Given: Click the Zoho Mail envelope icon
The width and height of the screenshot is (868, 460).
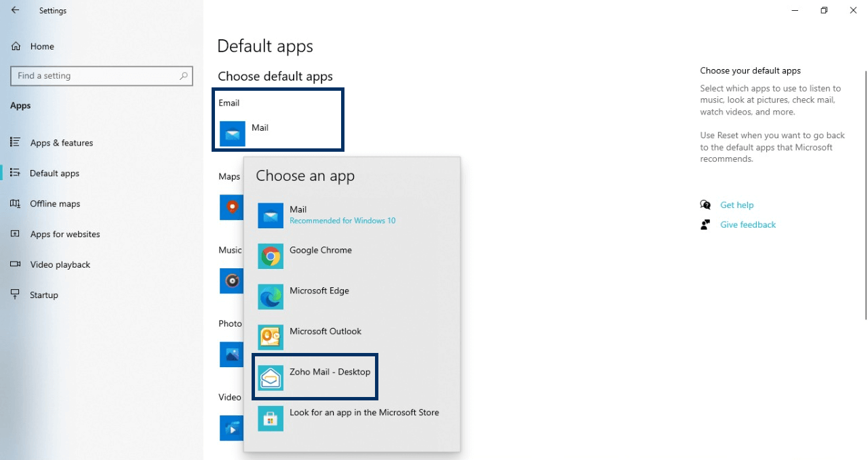Looking at the screenshot, I should click(271, 378).
